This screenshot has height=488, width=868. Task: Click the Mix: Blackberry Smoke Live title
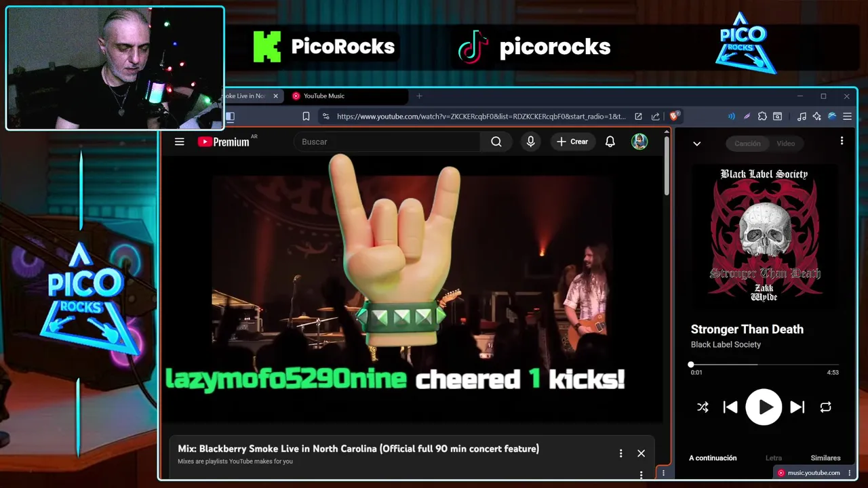click(358, 449)
